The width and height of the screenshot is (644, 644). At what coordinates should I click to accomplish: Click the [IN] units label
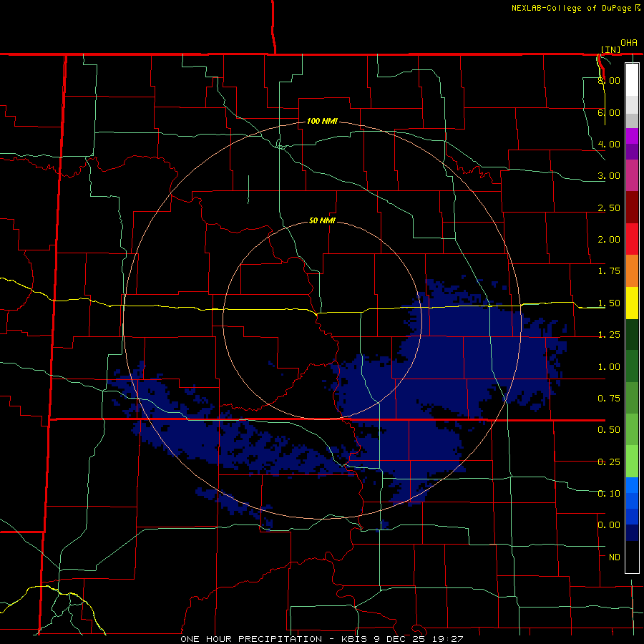click(611, 49)
